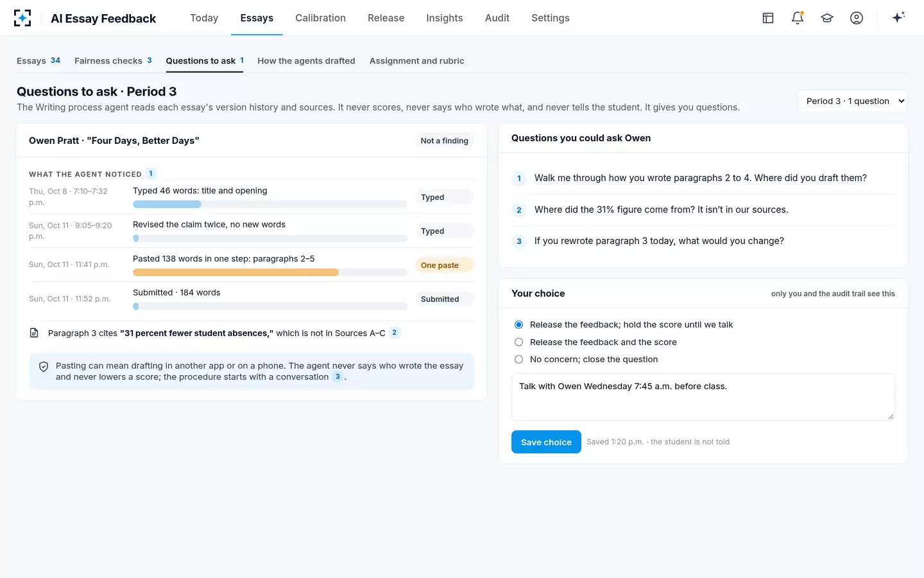
Task: Click reference badge 3 after 'starts with a conversation'
Action: tap(338, 377)
